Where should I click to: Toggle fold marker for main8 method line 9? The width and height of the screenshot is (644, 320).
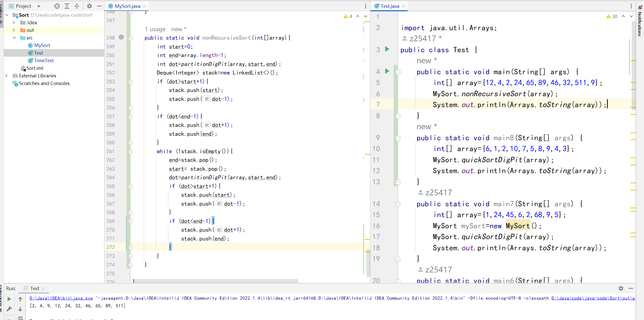[398, 138]
